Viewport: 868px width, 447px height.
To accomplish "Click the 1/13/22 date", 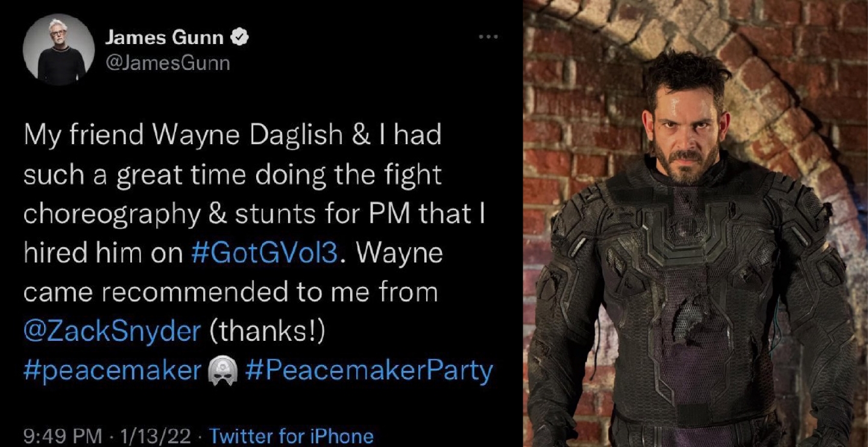I will point(156,435).
